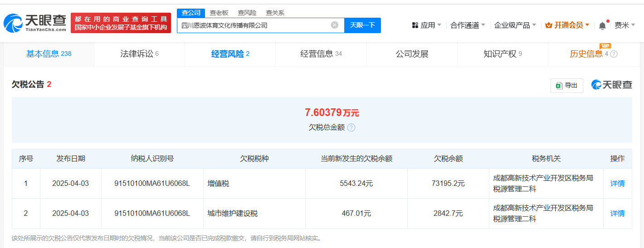Click help icon next to 欠税总金额
644x248 pixels.
351,127
